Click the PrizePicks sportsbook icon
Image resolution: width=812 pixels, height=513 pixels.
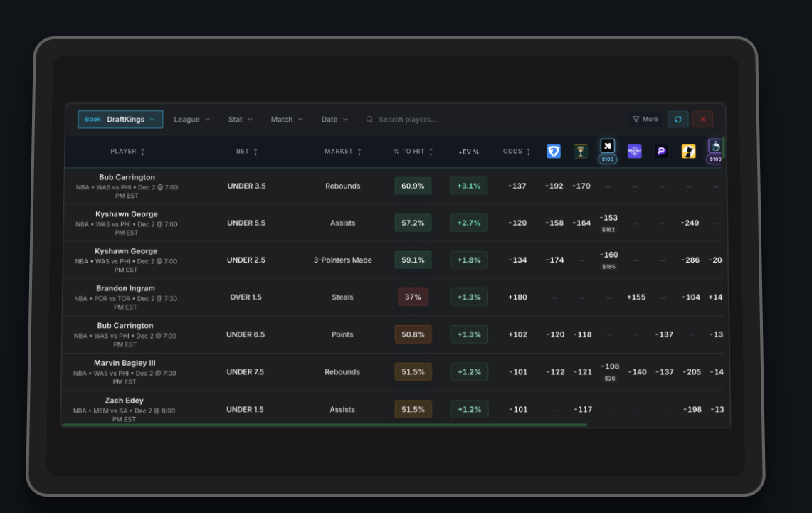661,151
